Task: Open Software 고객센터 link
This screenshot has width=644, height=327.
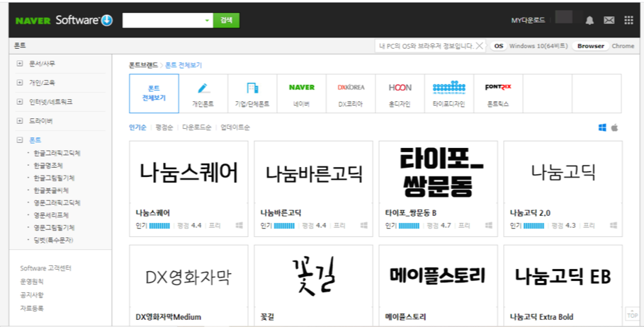Action: [45, 268]
